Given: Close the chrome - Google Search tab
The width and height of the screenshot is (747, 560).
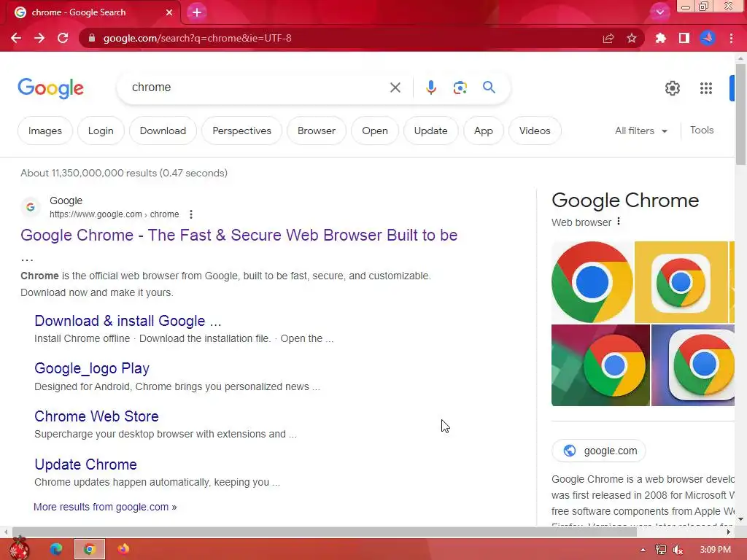Looking at the screenshot, I should pyautogui.click(x=169, y=12).
